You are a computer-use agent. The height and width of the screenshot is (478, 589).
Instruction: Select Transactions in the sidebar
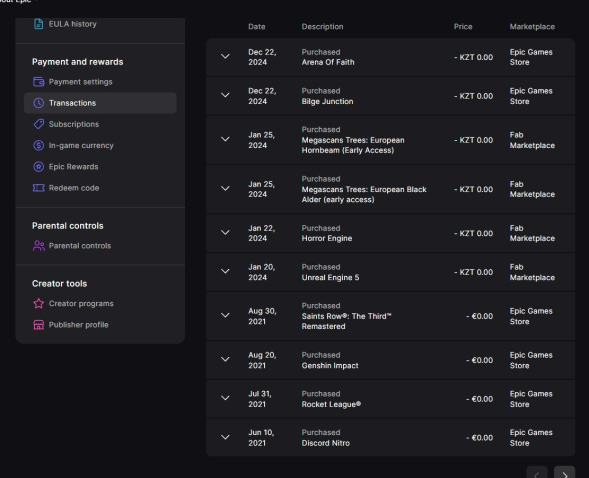[100, 103]
